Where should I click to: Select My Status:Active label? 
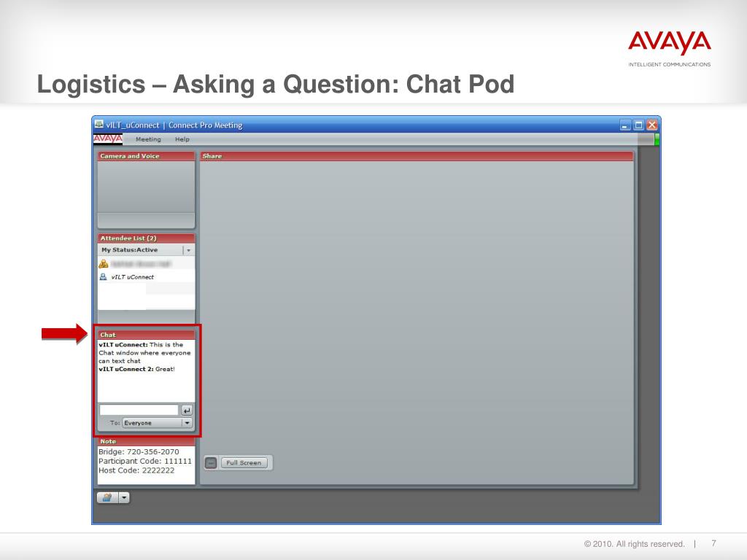click(x=130, y=249)
